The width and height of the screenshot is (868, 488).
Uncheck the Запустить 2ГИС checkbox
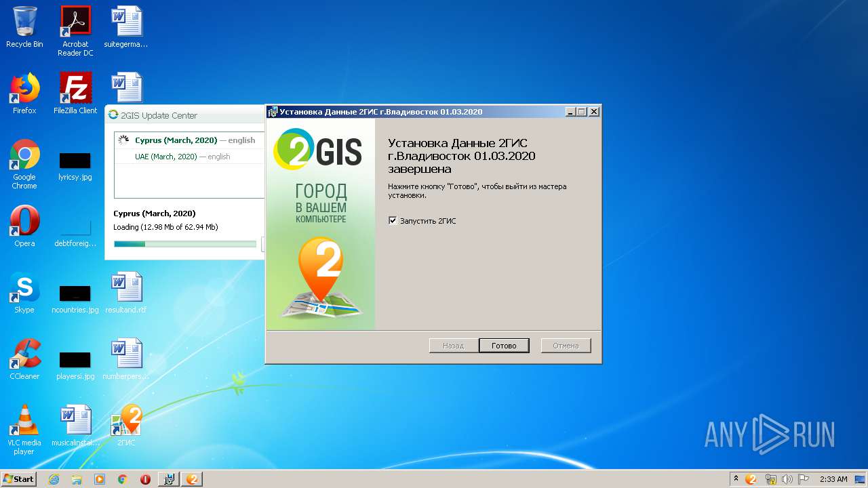click(393, 220)
